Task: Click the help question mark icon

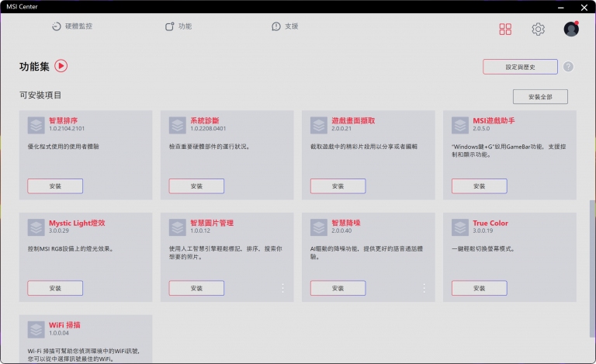Action: 568,67
